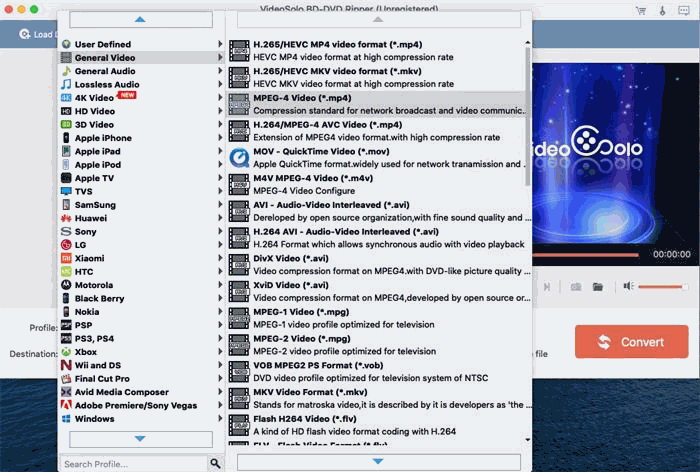Screen dimensions: 700x472
Task: Click the Motorola logo icon in category list
Action: 66,285
